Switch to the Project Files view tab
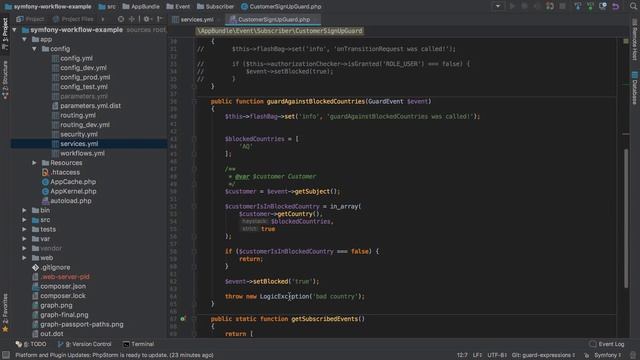Viewport: 640px width, 360px height. tap(73, 19)
